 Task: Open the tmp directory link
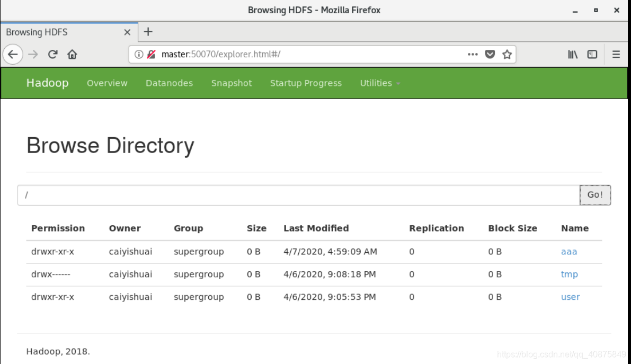(x=570, y=274)
